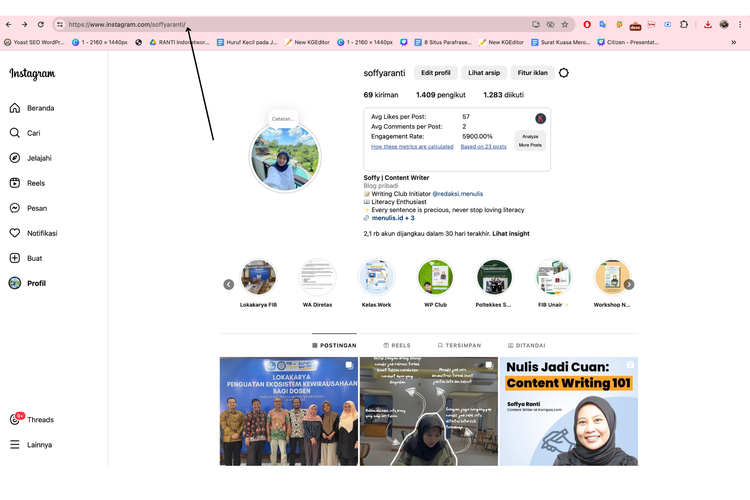The width and height of the screenshot is (750, 500).
Task: Open the Content Writing 101 post
Action: [x=568, y=411]
